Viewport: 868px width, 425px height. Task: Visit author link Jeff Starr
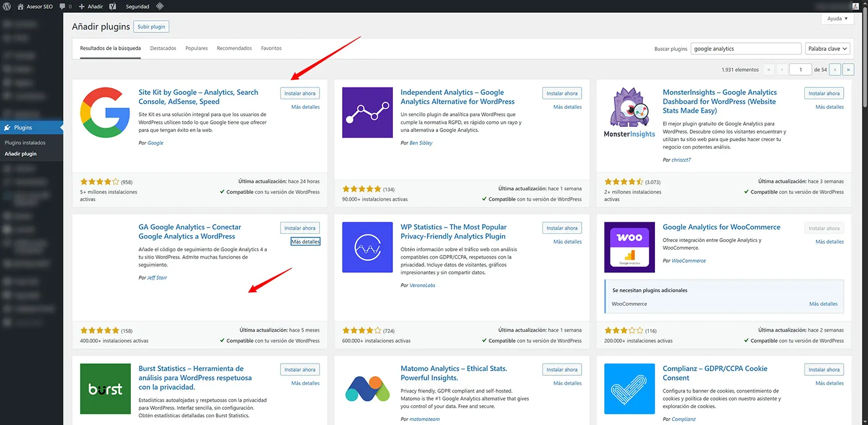(x=156, y=277)
